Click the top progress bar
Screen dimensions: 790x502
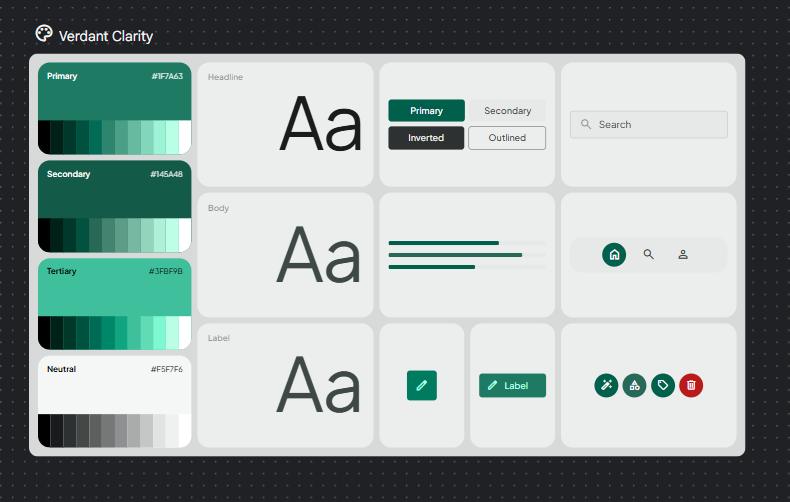tap(467, 243)
